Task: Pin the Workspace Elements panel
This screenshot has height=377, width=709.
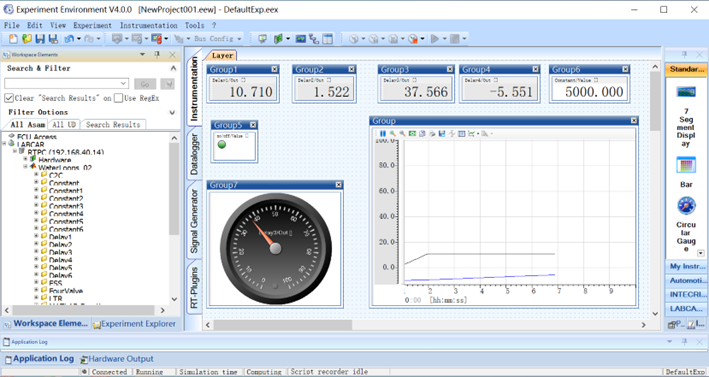Action: tap(157, 55)
